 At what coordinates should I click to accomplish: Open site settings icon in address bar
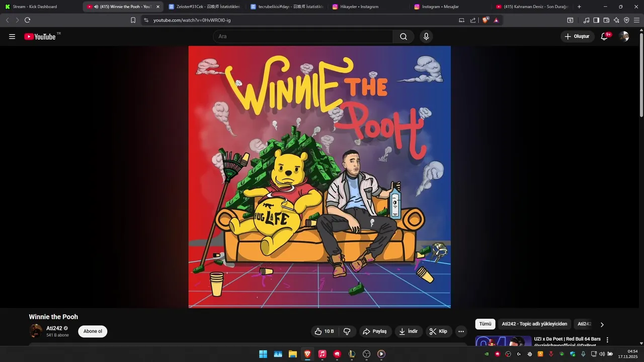146,20
